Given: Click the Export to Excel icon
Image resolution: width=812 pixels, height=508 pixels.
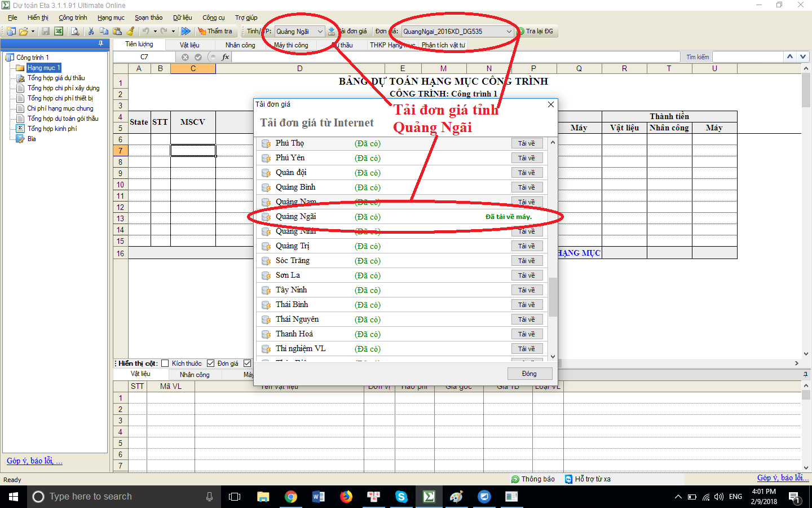Looking at the screenshot, I should click(x=58, y=32).
